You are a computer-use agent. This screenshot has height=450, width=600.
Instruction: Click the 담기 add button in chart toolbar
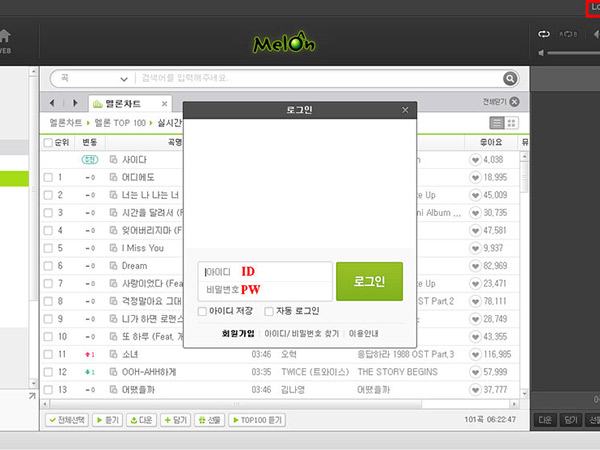[176, 420]
